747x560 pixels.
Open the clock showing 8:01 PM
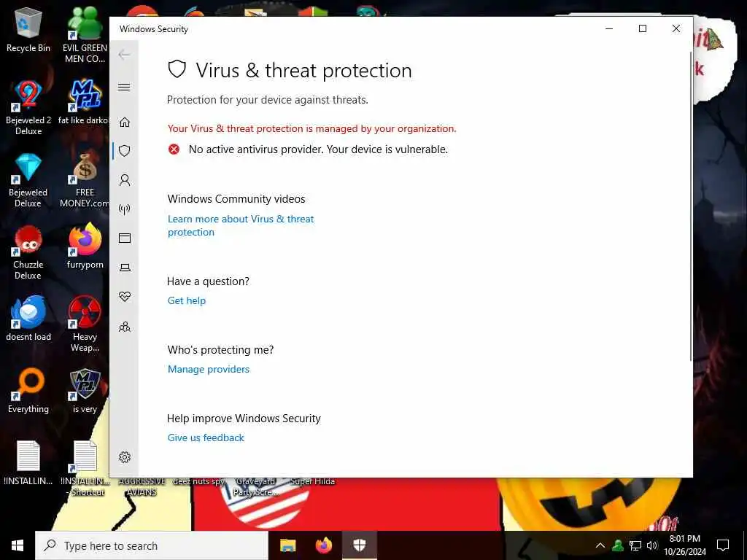pos(685,545)
